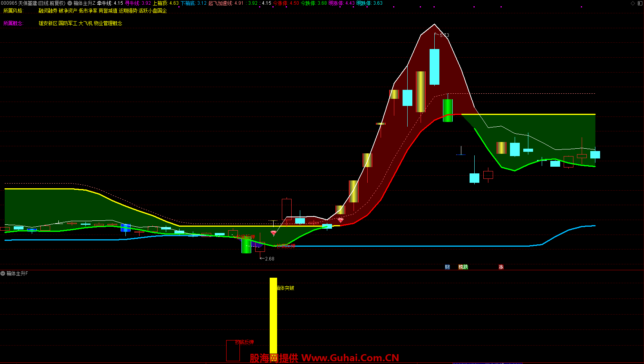Click the orange 榜 event marker
This screenshot has width=644, height=364.
click(461, 267)
